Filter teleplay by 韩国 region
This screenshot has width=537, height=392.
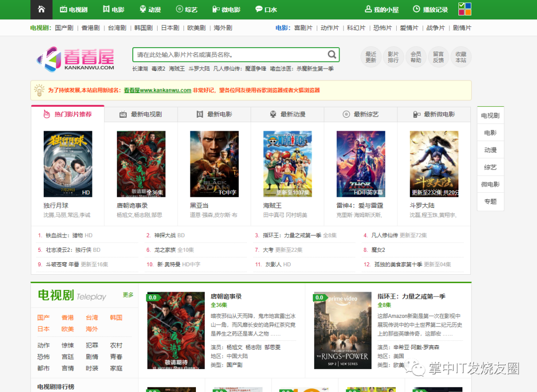[x=116, y=317]
